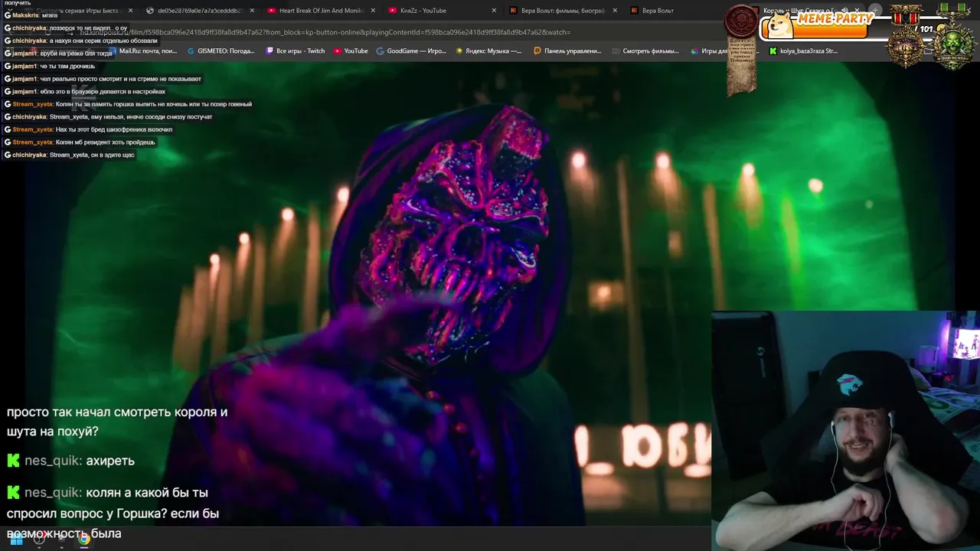This screenshot has height=551, width=980.
Task: Close the de05e28769a0e7a7a5cedddb tab
Action: tap(252, 11)
